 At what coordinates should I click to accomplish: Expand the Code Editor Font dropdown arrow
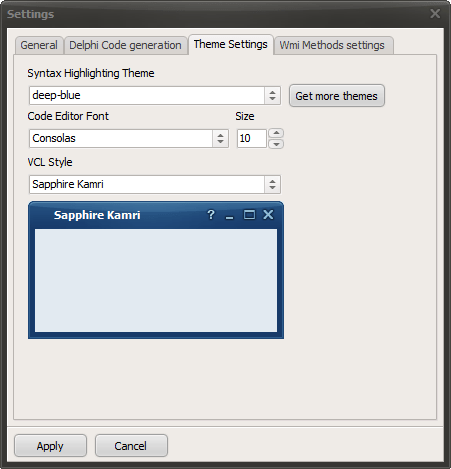(220, 138)
